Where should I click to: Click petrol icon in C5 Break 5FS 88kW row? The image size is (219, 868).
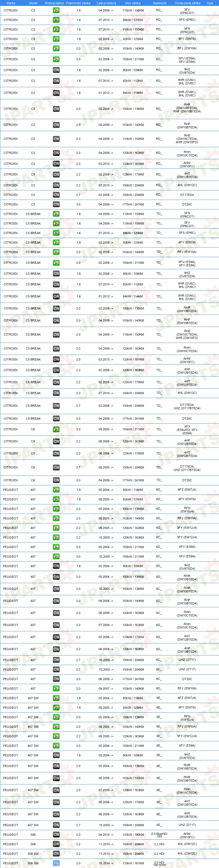point(56,233)
